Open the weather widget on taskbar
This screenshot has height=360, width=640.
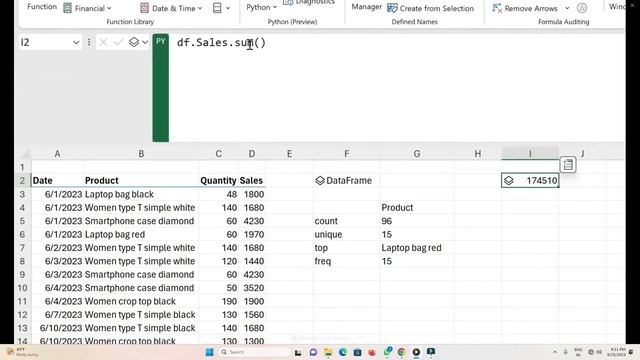pos(22,352)
